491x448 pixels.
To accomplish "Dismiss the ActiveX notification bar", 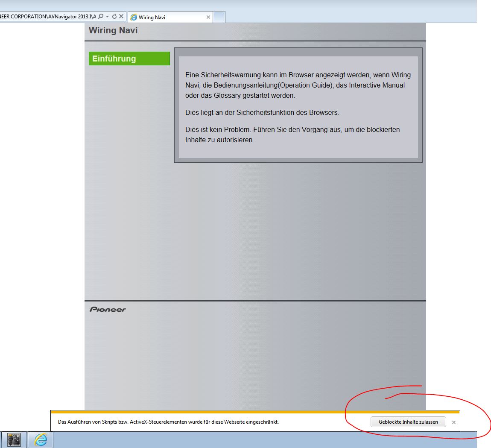I will click(453, 422).
